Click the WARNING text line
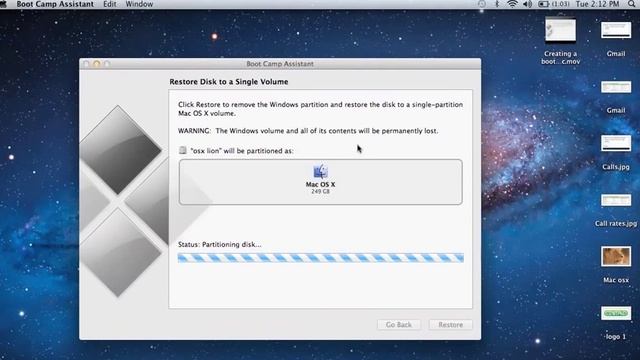The width and height of the screenshot is (640, 360). 308,131
